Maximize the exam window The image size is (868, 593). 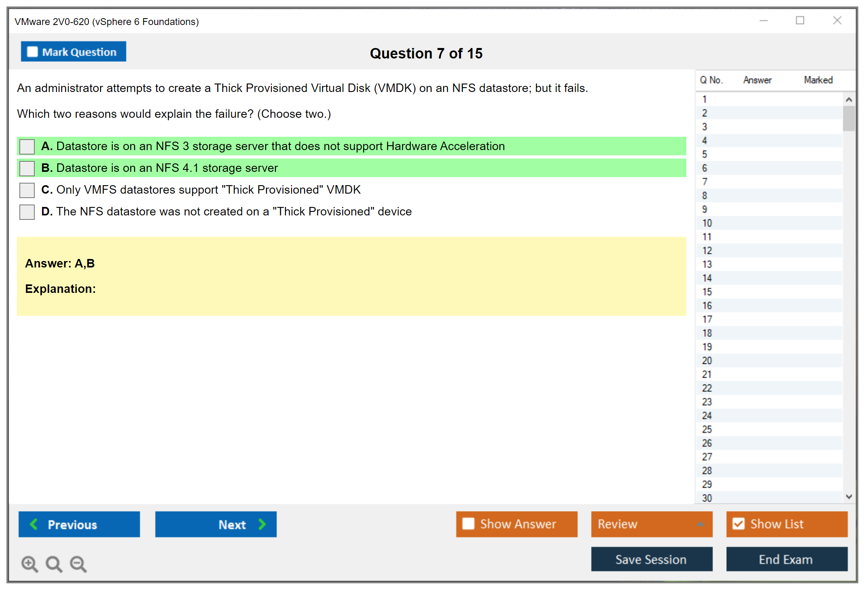800,21
